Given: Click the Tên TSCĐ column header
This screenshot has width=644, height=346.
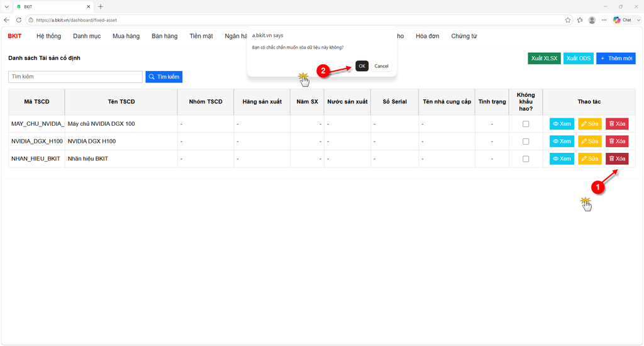Looking at the screenshot, I should (121, 101).
